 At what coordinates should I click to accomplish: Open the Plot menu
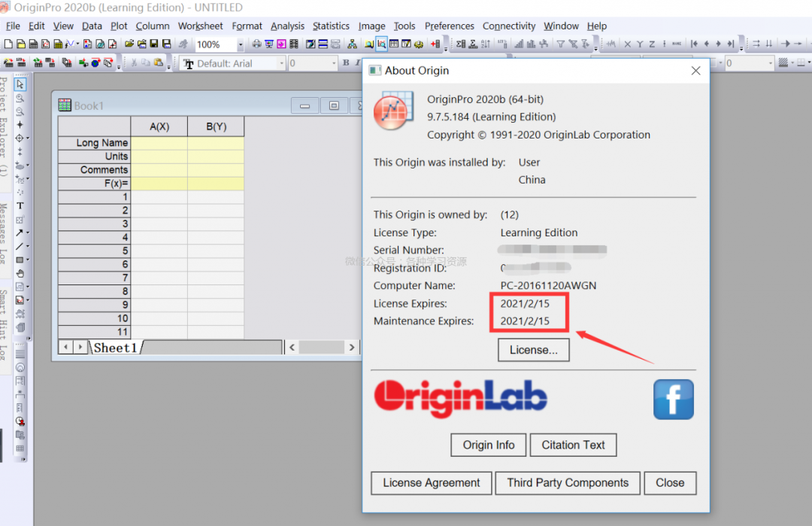pyautogui.click(x=119, y=26)
